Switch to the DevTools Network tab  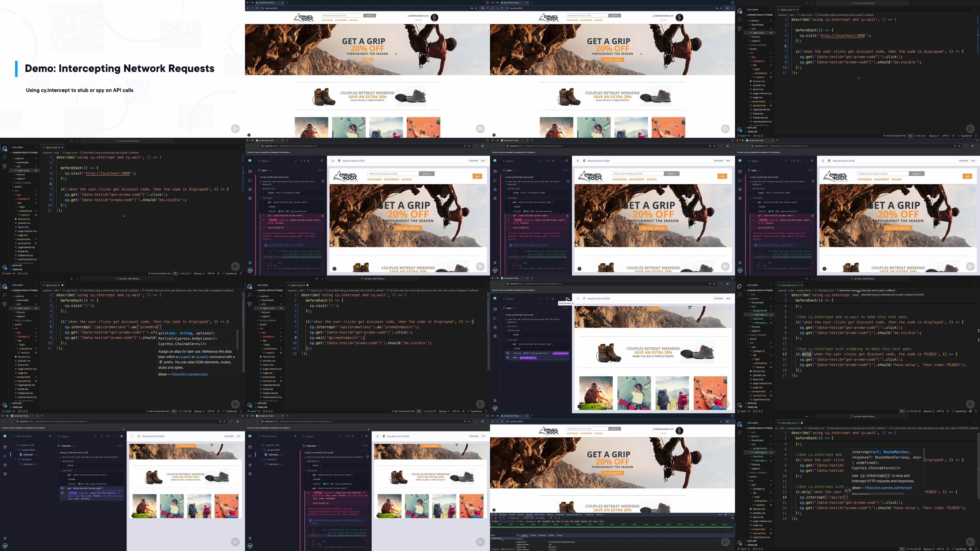tap(530, 515)
